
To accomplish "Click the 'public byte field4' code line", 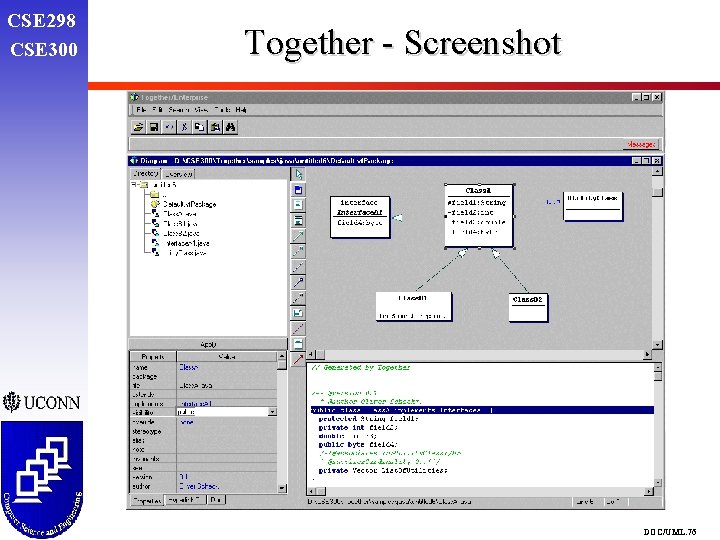I will click(358, 444).
